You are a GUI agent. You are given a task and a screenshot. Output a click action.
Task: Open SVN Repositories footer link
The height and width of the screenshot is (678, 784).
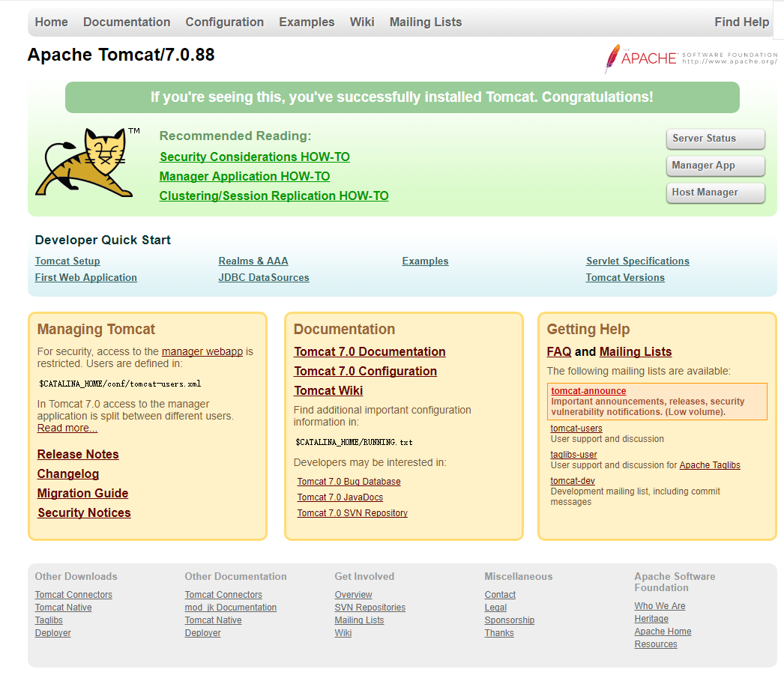coord(370,608)
